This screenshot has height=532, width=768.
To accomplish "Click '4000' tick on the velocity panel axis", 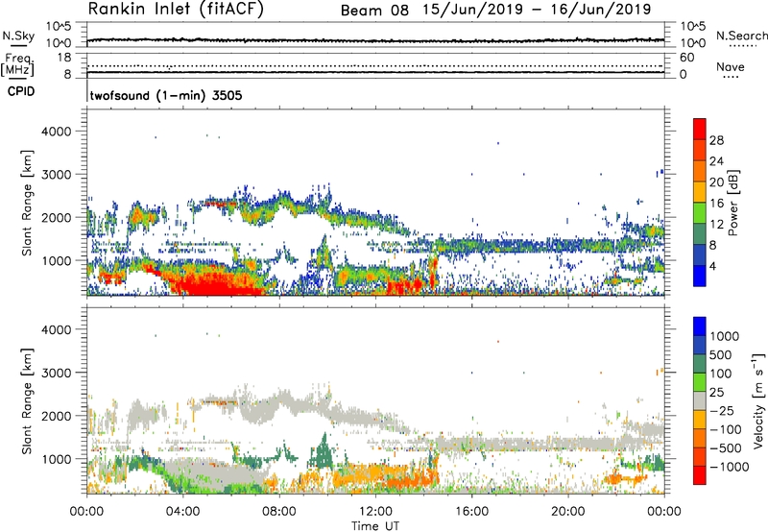I will (56, 329).
